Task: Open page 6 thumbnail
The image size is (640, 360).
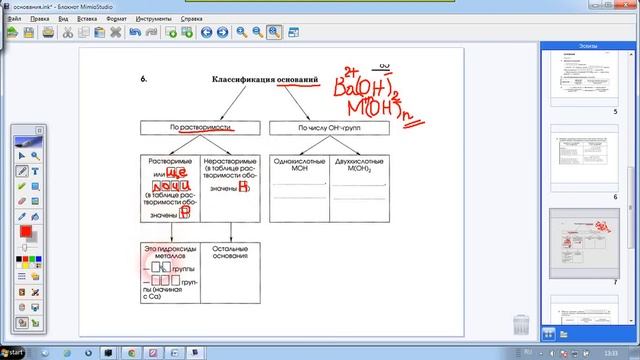Action: (x=584, y=158)
